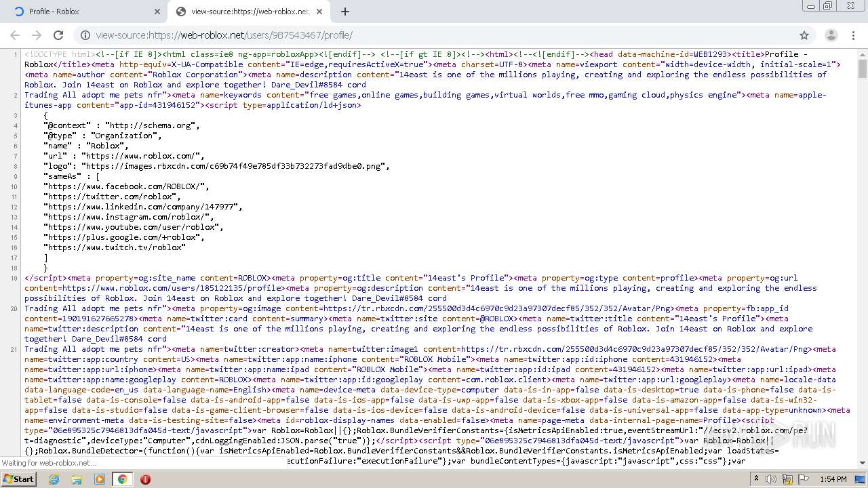
Task: Switch to the Profile - Roblox tab
Action: (x=85, y=12)
